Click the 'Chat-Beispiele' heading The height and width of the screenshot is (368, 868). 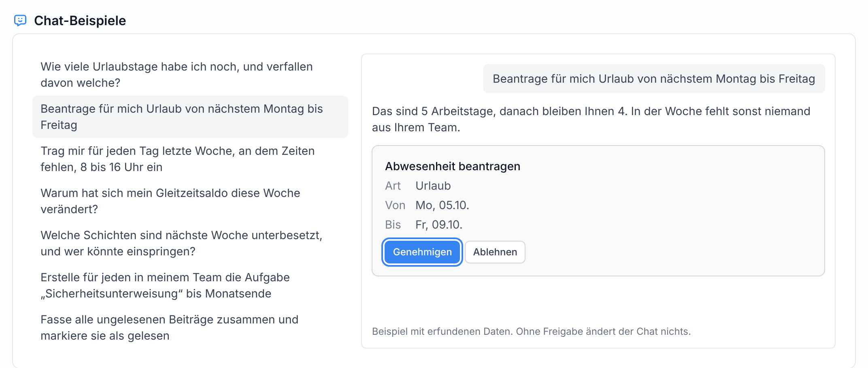point(80,20)
